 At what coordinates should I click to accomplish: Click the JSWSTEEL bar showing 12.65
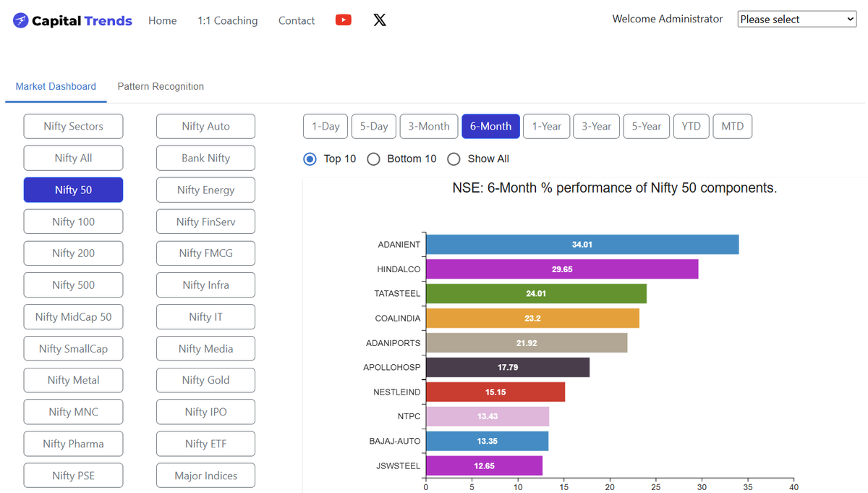pos(484,465)
